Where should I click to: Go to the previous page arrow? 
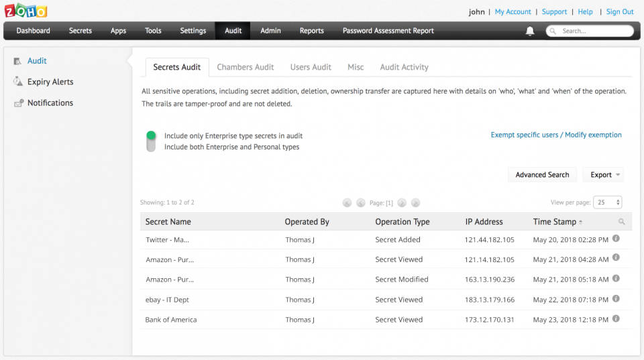click(x=361, y=202)
